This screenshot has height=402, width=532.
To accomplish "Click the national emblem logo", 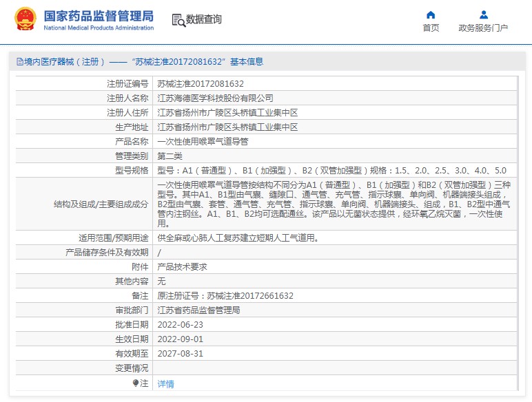I will coord(25,19).
